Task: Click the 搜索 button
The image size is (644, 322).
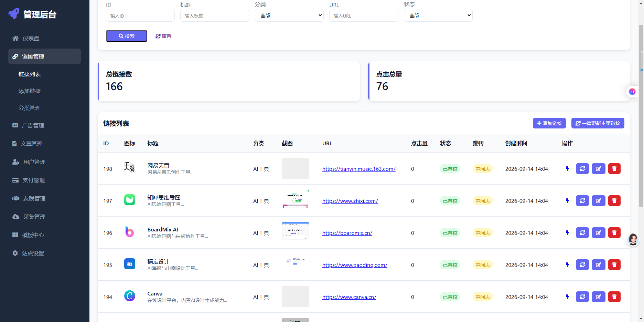Action: coord(127,36)
